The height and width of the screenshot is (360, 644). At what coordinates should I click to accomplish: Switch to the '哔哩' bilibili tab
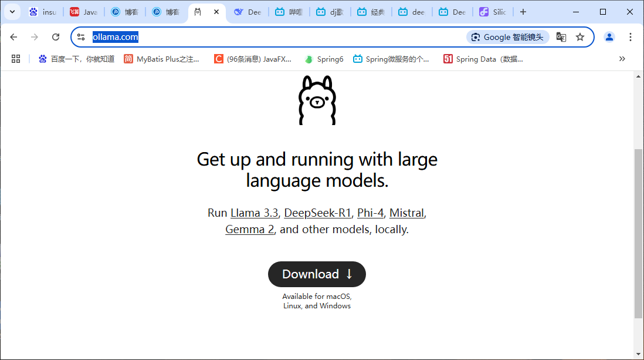289,12
